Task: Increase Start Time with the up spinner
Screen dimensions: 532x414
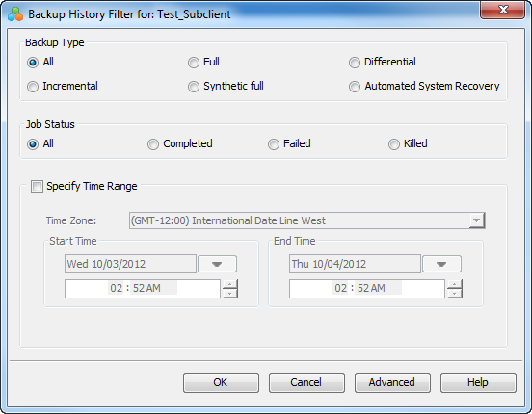Action: point(230,284)
